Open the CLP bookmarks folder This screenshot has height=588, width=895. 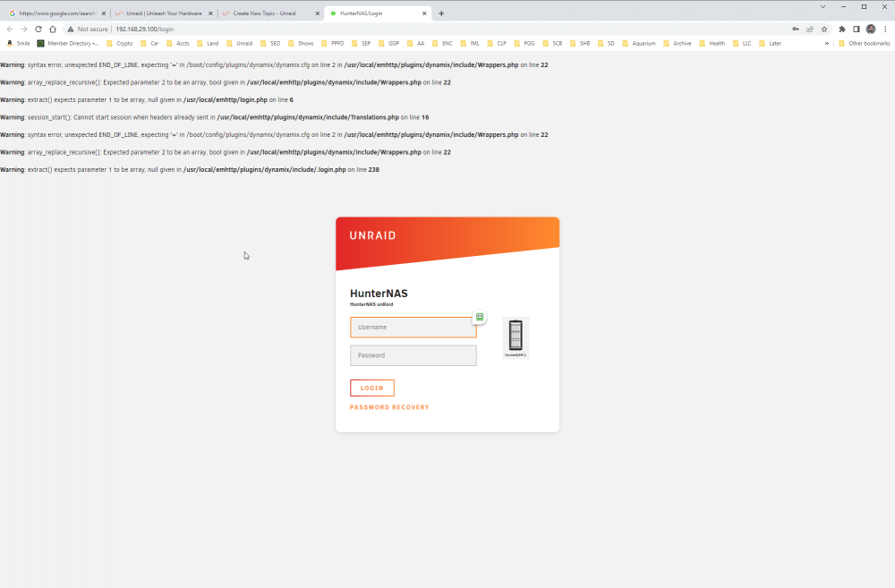point(497,43)
